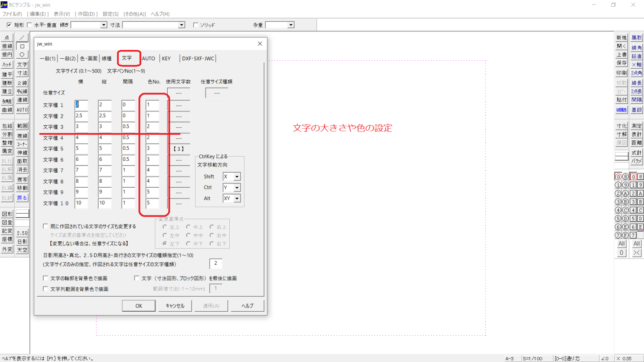Click the 文字種 5 横 size input field
The height and width of the screenshot is (362, 644).
[x=81, y=149]
